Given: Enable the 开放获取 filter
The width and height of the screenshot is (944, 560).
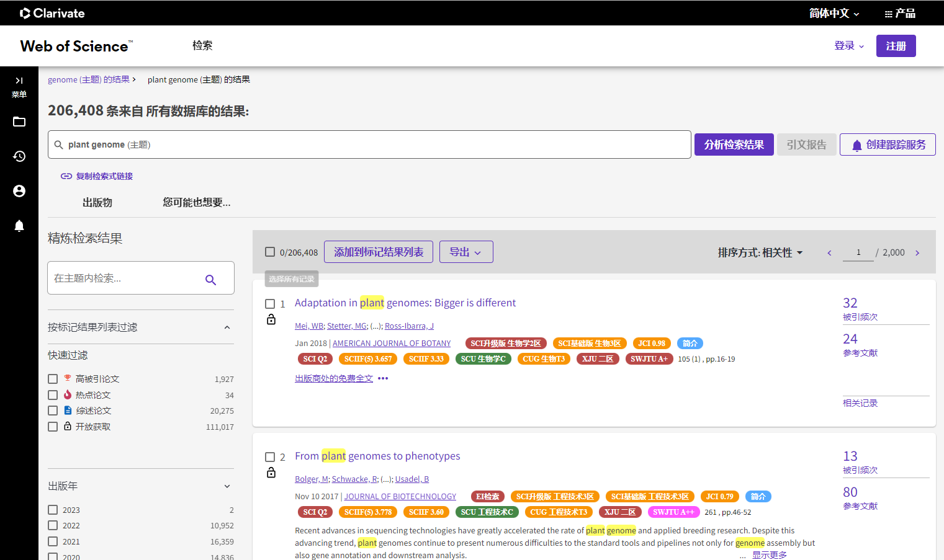Looking at the screenshot, I should [53, 427].
